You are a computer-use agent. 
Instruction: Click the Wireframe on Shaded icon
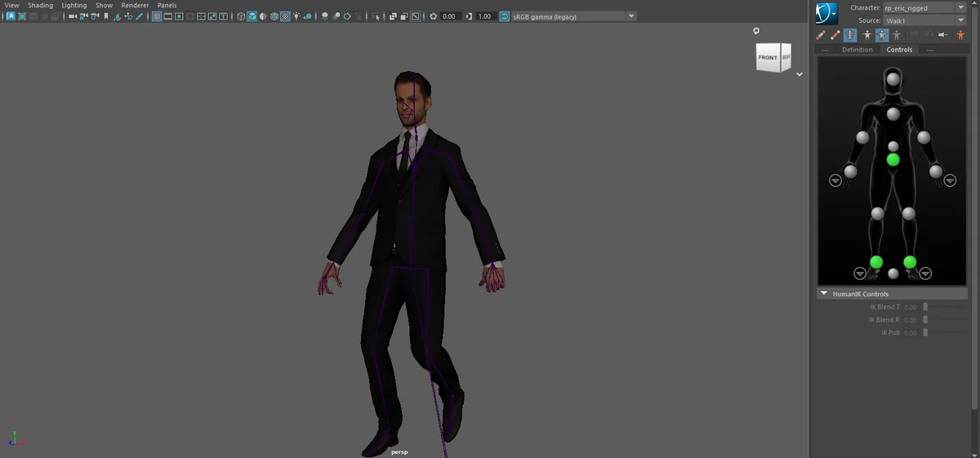pos(274,16)
